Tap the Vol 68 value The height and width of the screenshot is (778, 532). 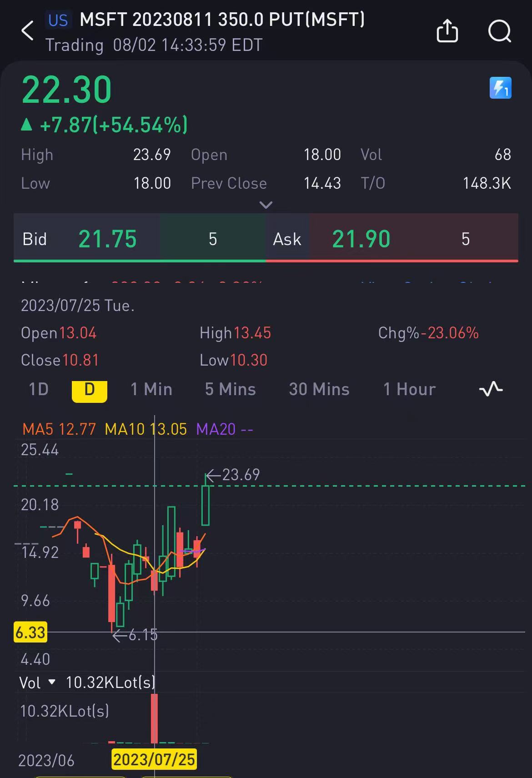click(503, 155)
